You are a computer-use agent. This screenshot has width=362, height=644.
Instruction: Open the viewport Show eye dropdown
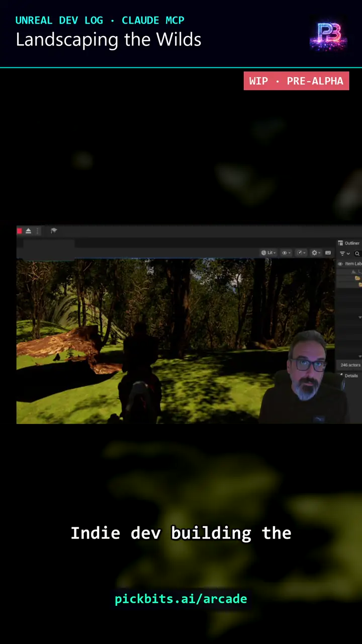click(x=286, y=253)
